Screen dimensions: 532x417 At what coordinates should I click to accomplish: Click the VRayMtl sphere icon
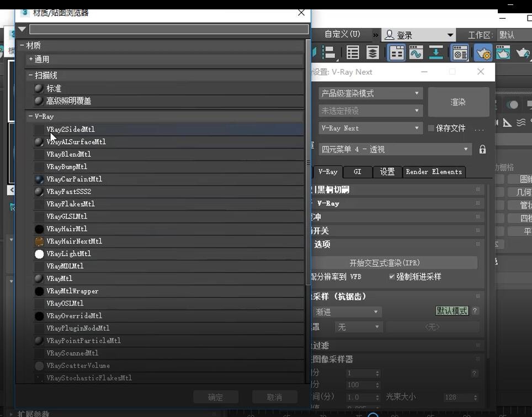(x=39, y=279)
